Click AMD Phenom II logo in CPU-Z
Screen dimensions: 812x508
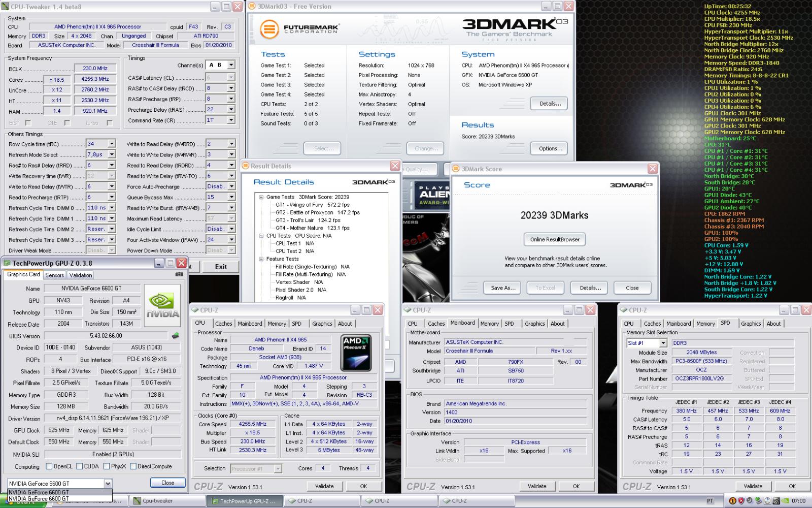[355, 352]
